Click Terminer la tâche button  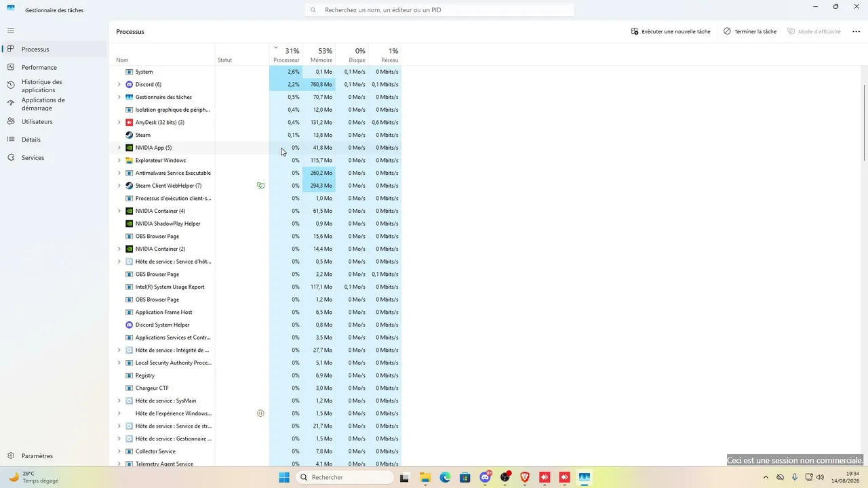tap(750, 32)
